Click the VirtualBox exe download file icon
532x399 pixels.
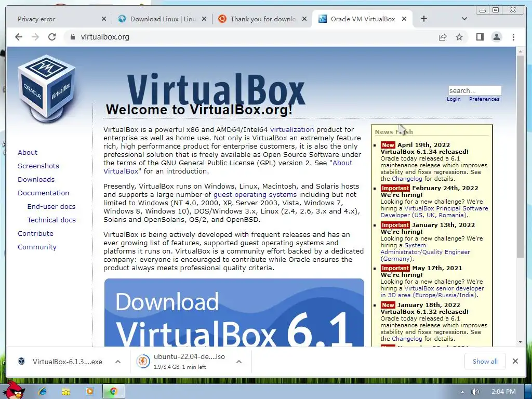click(x=22, y=362)
